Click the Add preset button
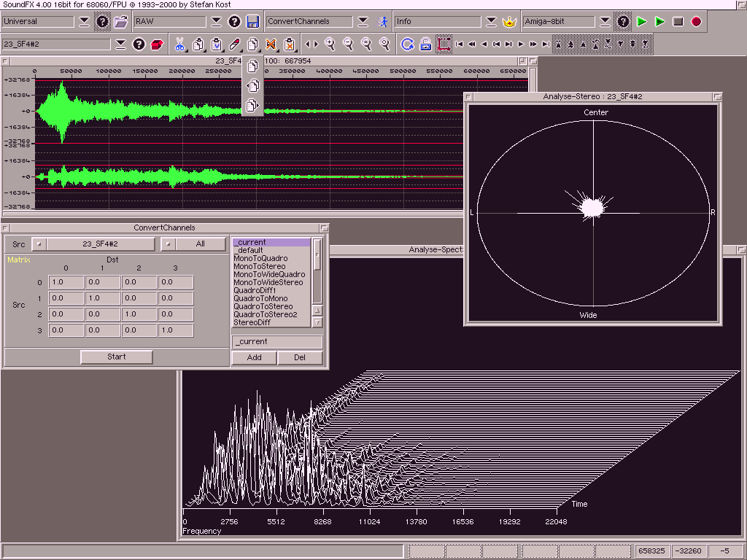The image size is (747, 560). pyautogui.click(x=254, y=357)
